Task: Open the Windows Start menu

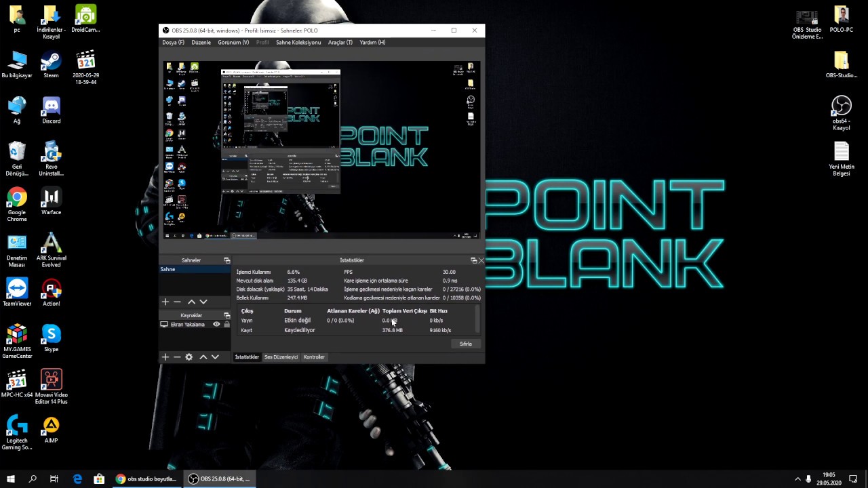Action: pyautogui.click(x=11, y=479)
